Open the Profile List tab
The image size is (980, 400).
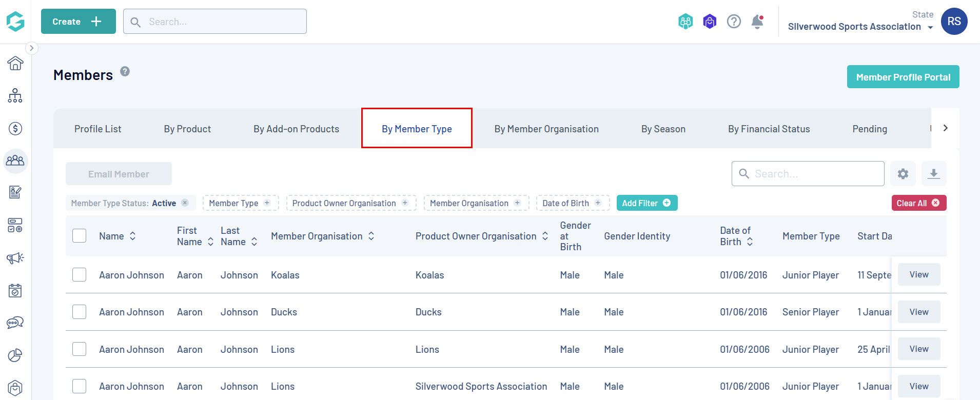pyautogui.click(x=97, y=129)
